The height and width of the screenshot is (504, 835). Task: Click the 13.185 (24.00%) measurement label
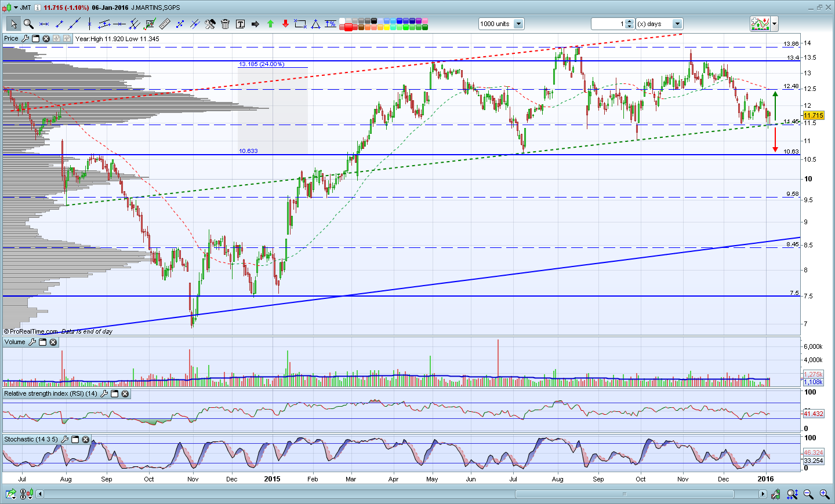coord(262,64)
